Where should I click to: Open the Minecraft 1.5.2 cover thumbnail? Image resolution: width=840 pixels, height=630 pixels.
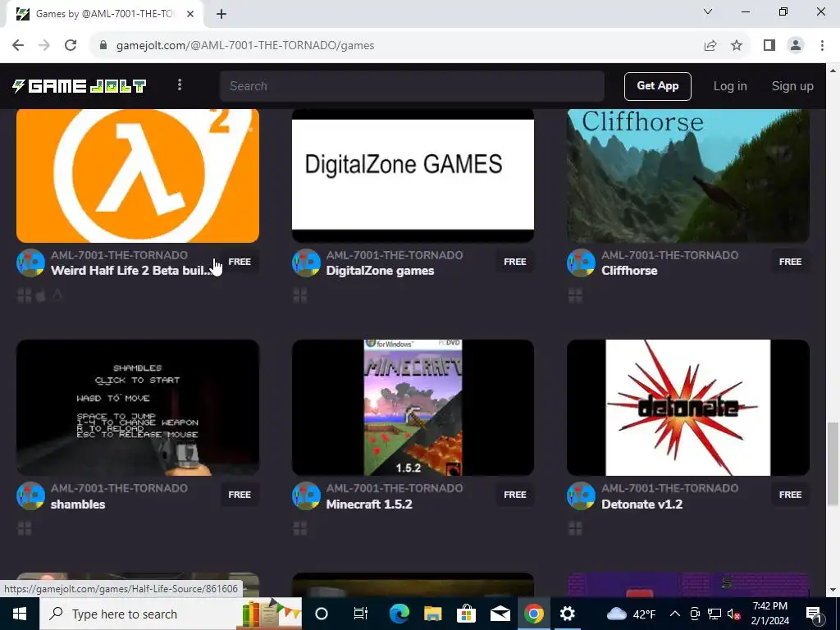tap(413, 407)
